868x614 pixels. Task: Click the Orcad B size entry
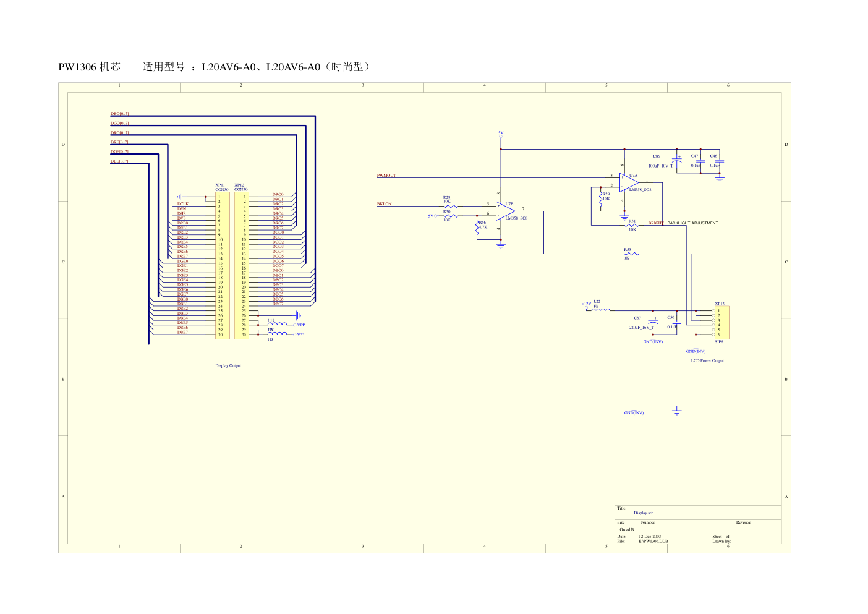(x=627, y=530)
